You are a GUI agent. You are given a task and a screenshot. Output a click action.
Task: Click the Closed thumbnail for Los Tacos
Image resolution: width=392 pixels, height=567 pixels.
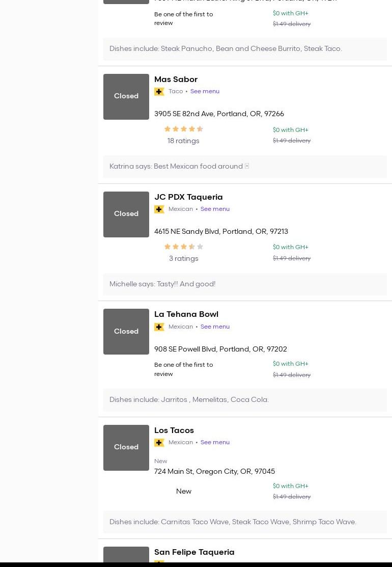coord(126,448)
